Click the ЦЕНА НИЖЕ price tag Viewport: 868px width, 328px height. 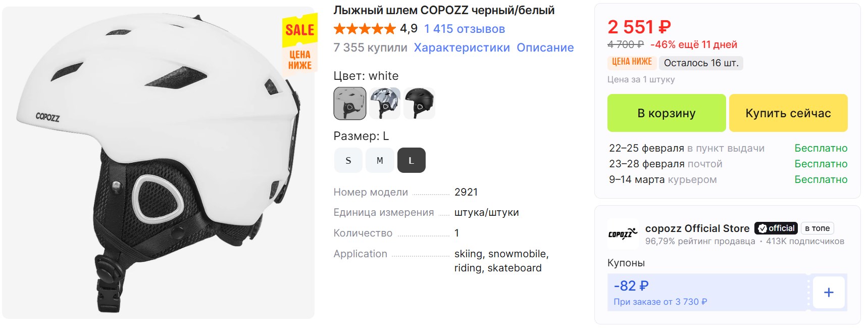(632, 62)
